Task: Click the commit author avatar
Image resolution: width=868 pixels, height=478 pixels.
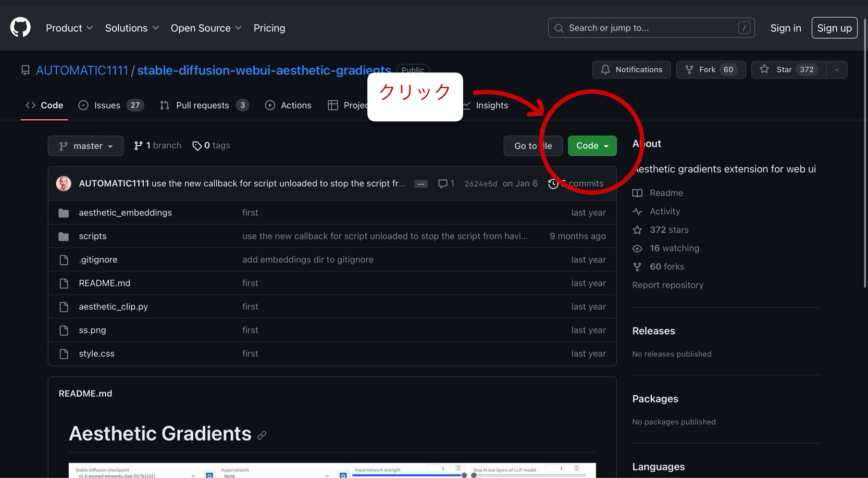Action: coord(64,183)
